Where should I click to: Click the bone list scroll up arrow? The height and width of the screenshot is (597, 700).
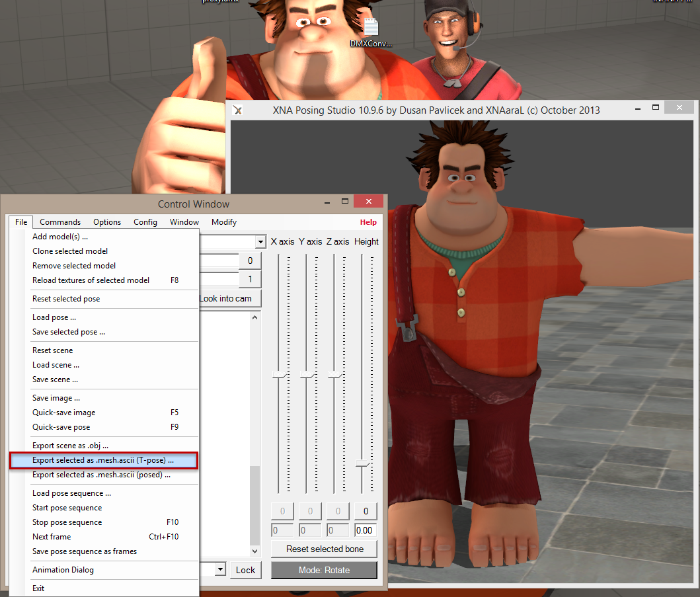click(x=254, y=317)
